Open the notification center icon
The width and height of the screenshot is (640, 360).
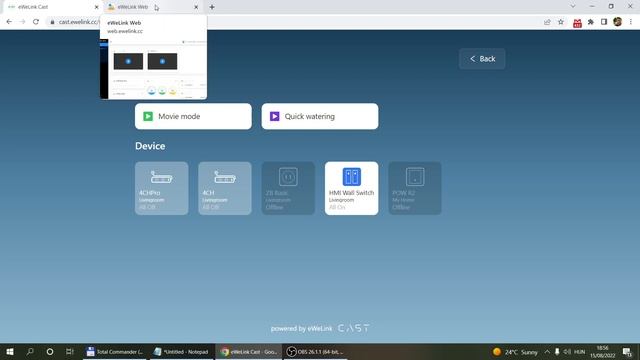point(627,352)
